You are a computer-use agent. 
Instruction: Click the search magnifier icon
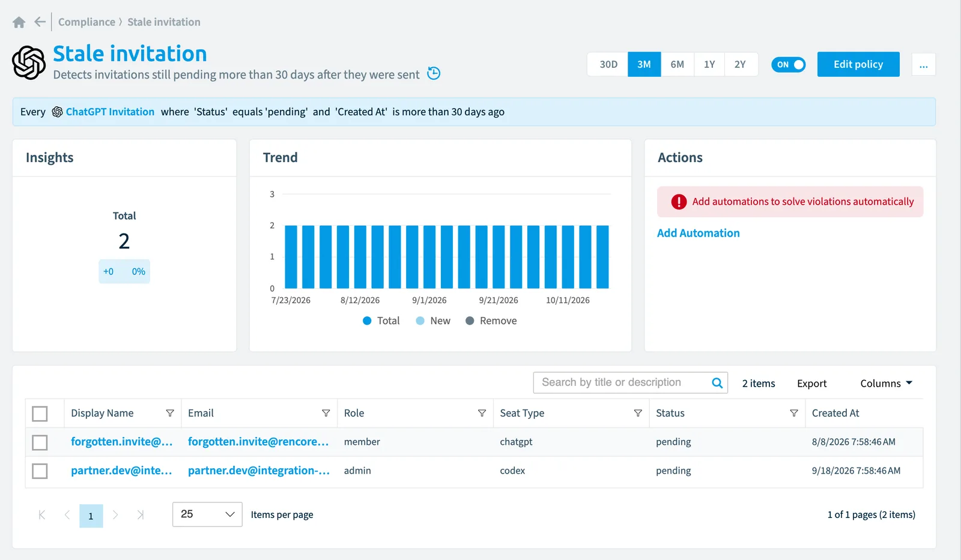(717, 383)
